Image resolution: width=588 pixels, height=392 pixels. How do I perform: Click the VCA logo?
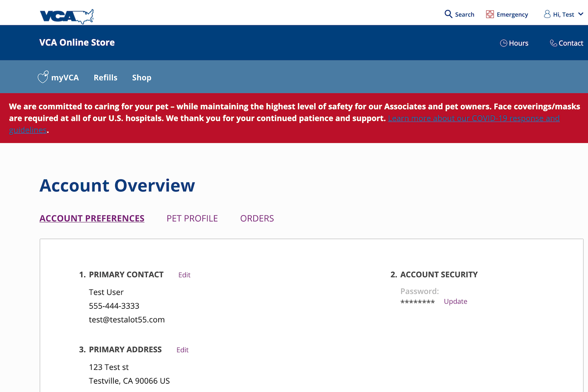[67, 16]
